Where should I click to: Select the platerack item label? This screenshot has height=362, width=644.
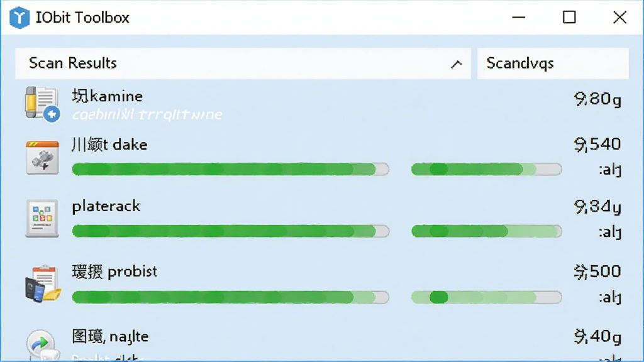coord(106,206)
